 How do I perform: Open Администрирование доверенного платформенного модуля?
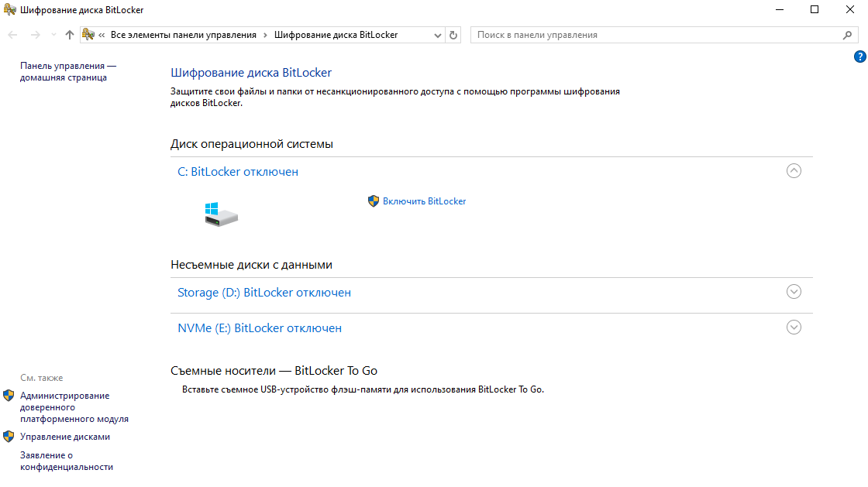(x=74, y=407)
